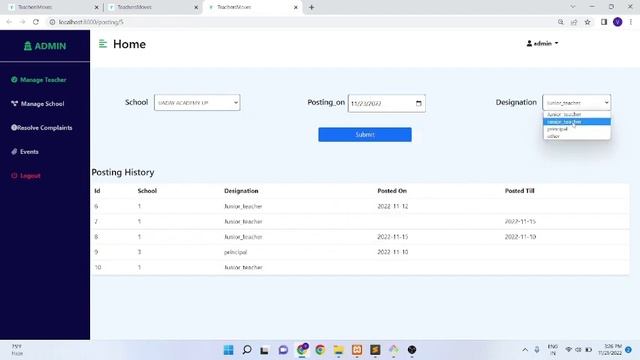Click the zoom magnifier icon in address bar
This screenshot has height=360, width=640.
pos(561,22)
